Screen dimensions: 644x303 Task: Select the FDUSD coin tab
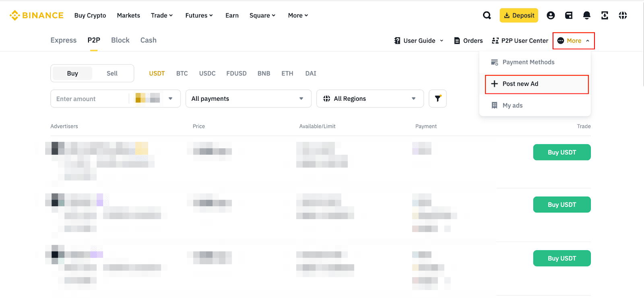(236, 73)
